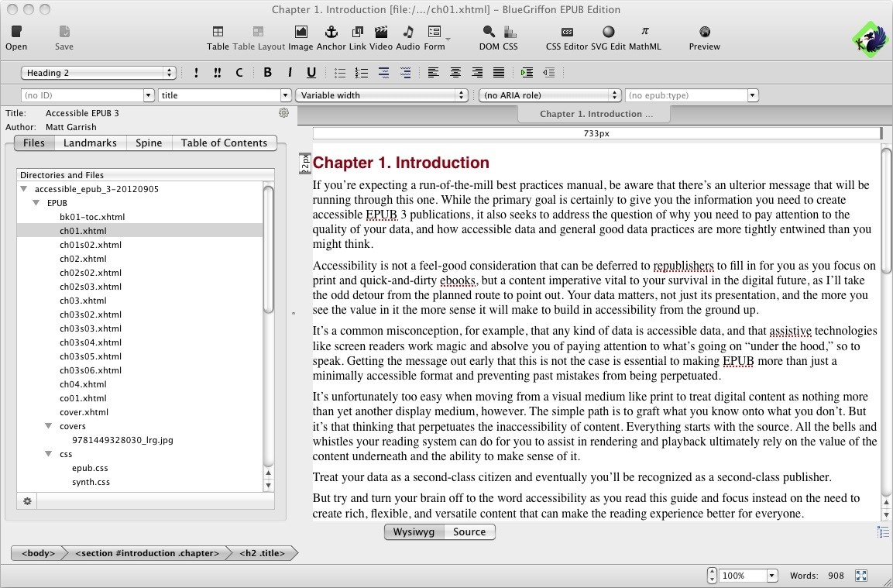Viewport: 893px width, 588px height.
Task: Open the title class dropdown
Action: click(286, 95)
